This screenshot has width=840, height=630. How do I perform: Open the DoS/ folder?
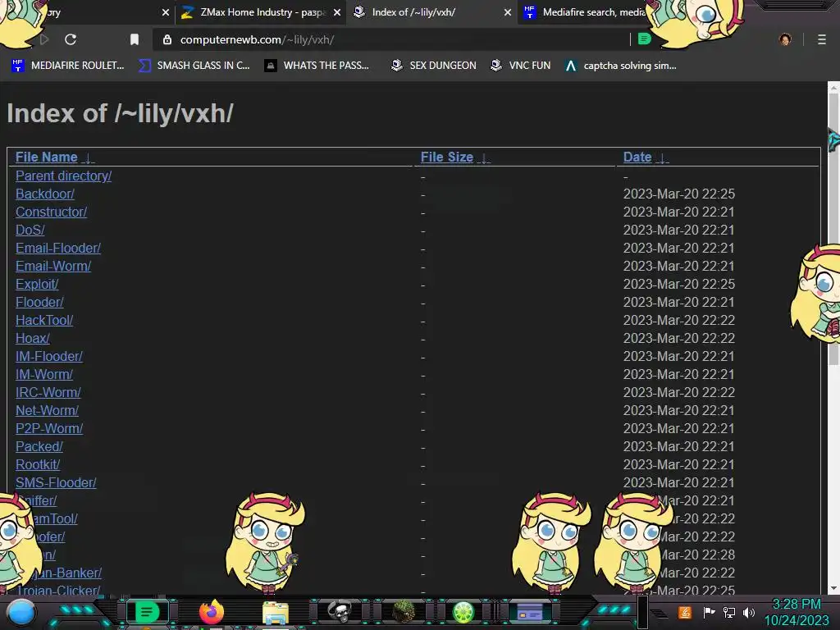click(x=30, y=230)
